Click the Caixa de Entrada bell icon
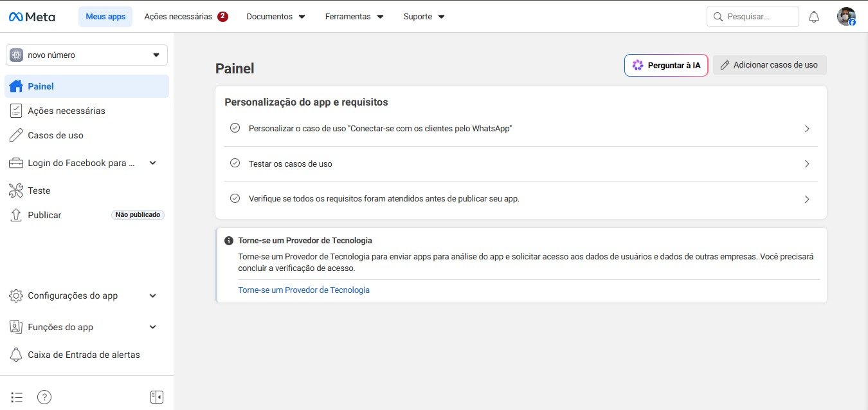Screen dimensions: 868x410 (16, 355)
